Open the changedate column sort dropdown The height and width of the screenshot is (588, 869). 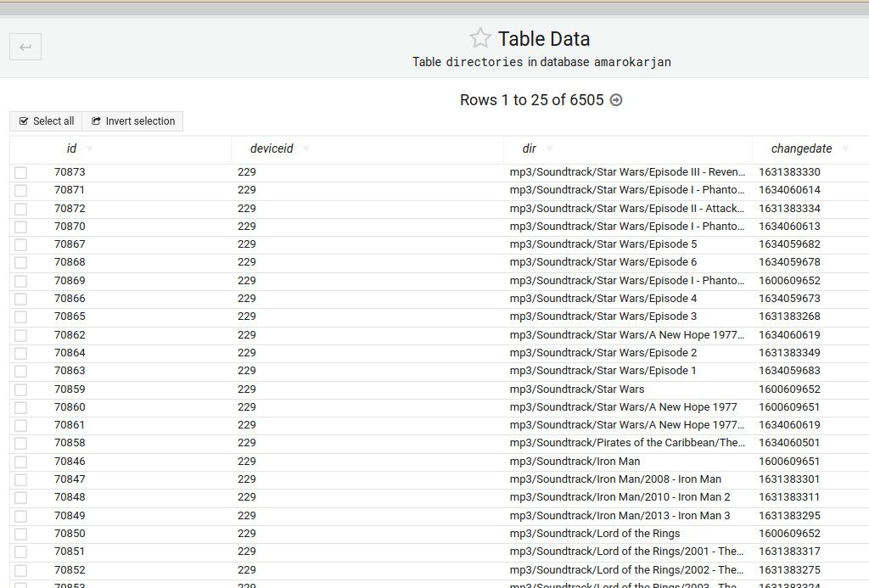(845, 149)
